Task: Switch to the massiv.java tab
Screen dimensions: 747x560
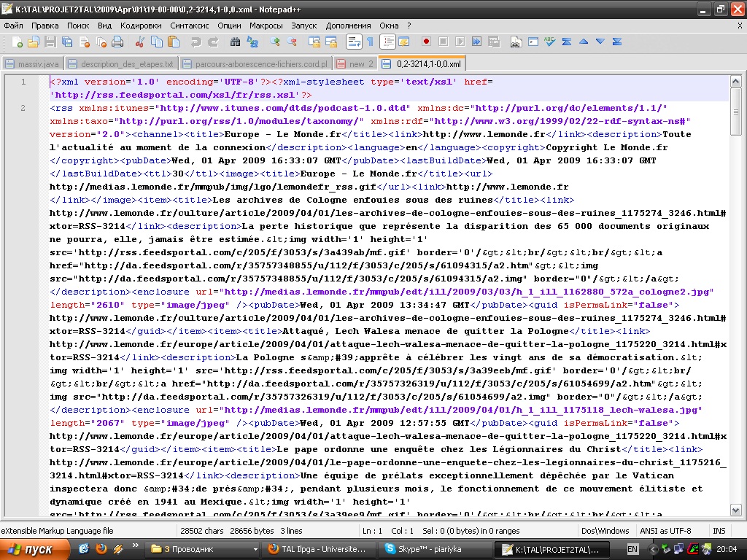Action: 32,64
